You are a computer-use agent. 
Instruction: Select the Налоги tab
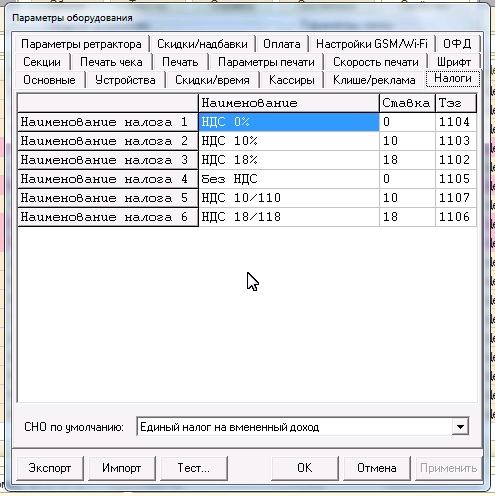tap(453, 78)
